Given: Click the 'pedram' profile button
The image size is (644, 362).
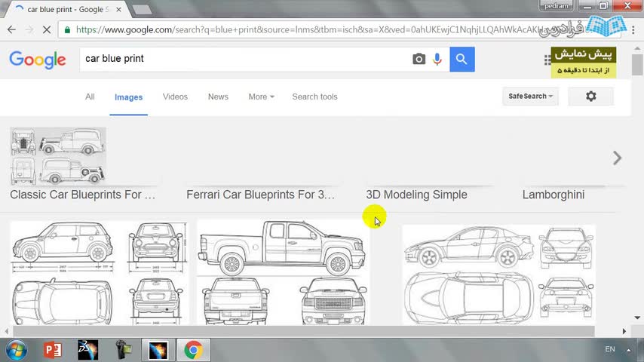Looking at the screenshot, I should (556, 6).
